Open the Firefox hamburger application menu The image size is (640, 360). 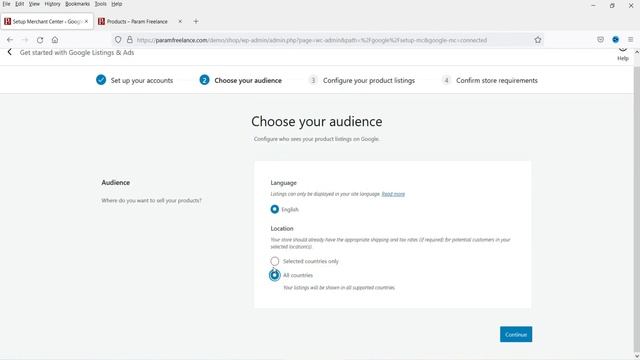click(631, 40)
